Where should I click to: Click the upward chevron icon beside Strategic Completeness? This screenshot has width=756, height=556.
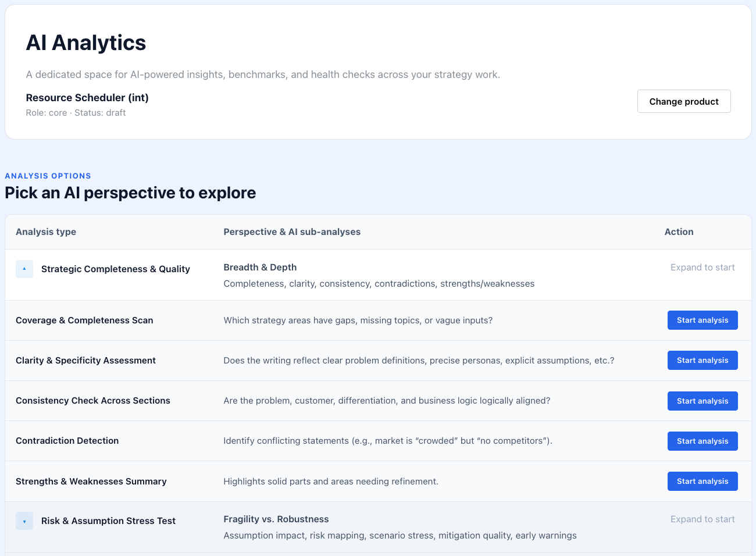(x=24, y=269)
